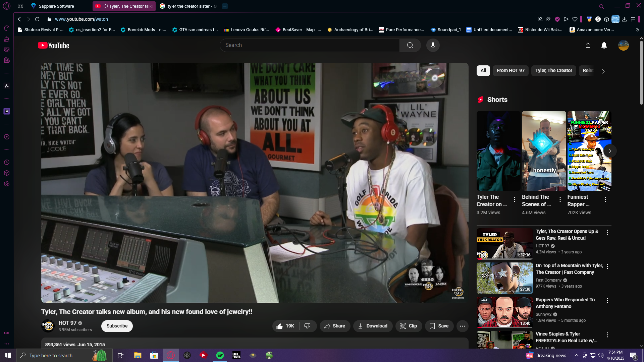Image resolution: width=644 pixels, height=362 pixels.
Task: Click the upload video icon
Action: pos(588,45)
